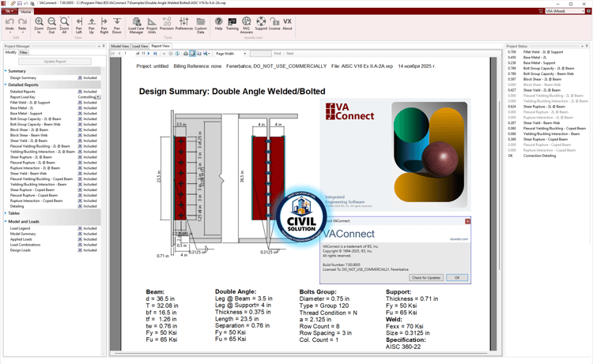Click the Page Setup icon
This screenshot has width=593, height=364.
click(x=199, y=54)
